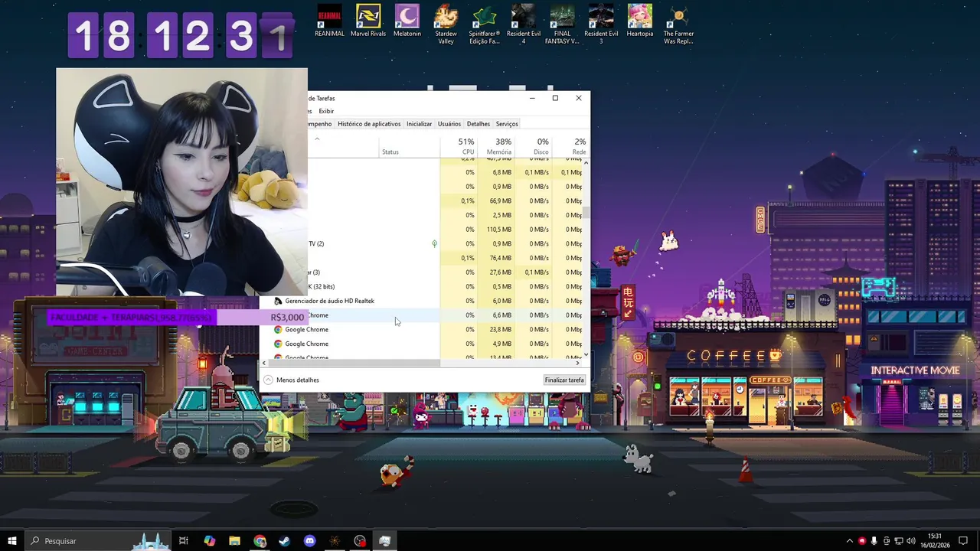The height and width of the screenshot is (551, 980).
Task: Collapse Task Manager with Menos detalhes
Action: pos(291,380)
